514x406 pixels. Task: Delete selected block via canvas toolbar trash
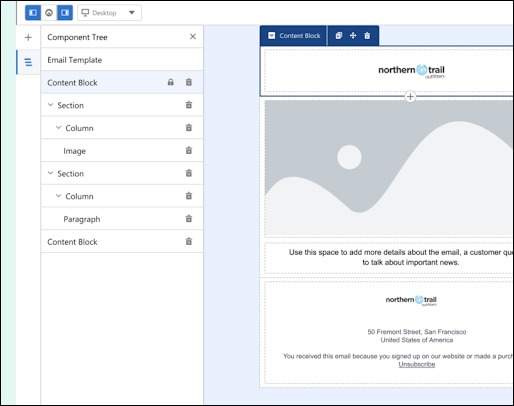pyautogui.click(x=367, y=36)
